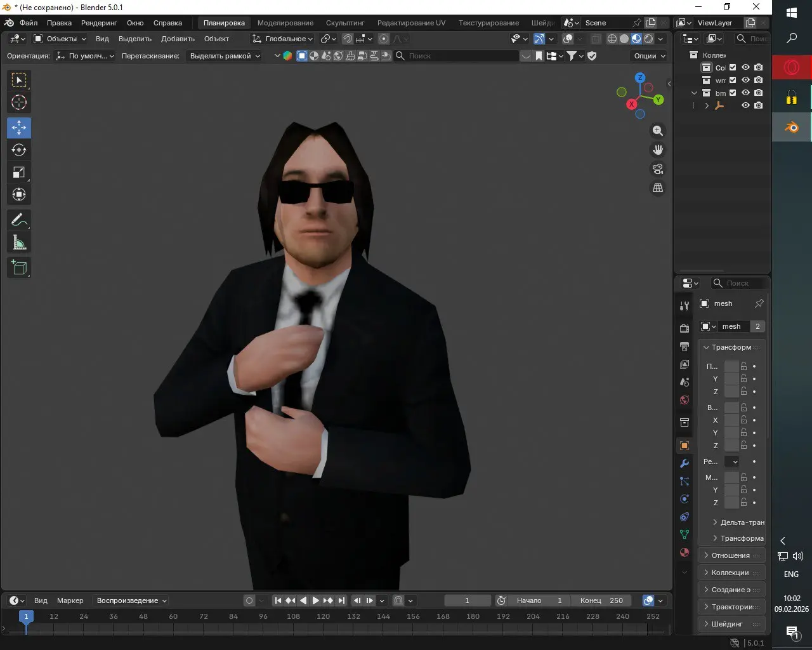Image resolution: width=812 pixels, height=650 pixels.
Task: Expand the Отношения panel
Action: click(731, 555)
